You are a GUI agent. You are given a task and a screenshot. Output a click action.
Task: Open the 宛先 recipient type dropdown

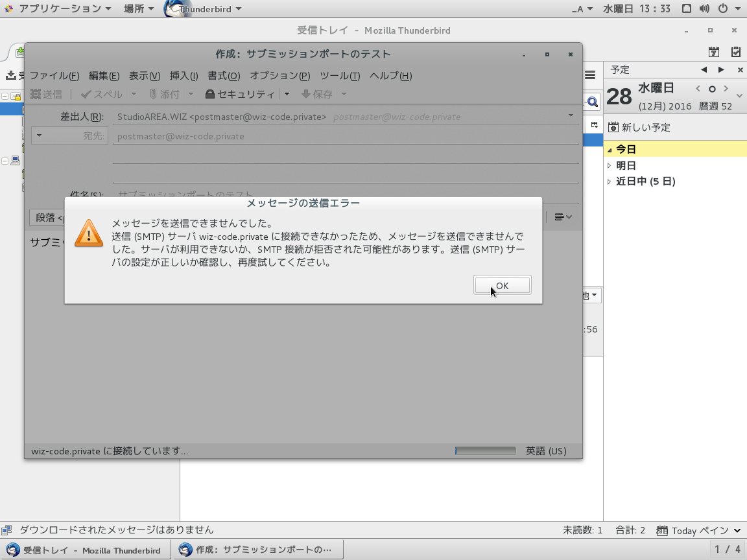[x=69, y=135]
